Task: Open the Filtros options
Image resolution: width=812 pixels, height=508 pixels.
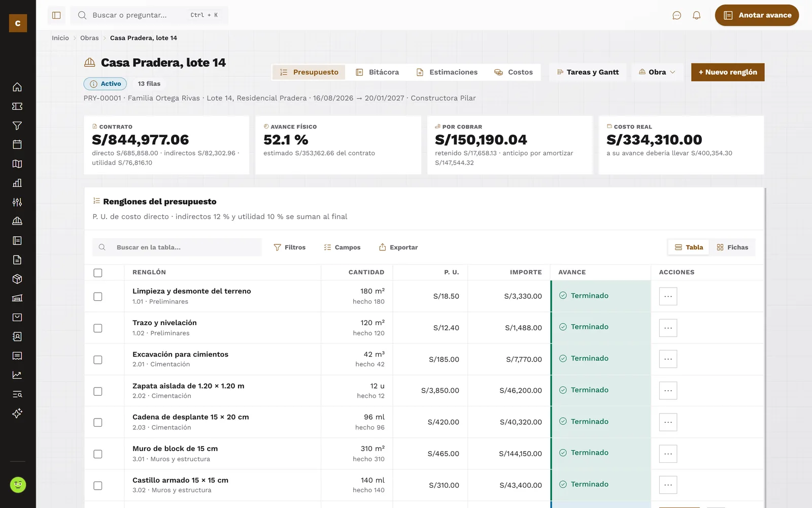Action: 289,247
